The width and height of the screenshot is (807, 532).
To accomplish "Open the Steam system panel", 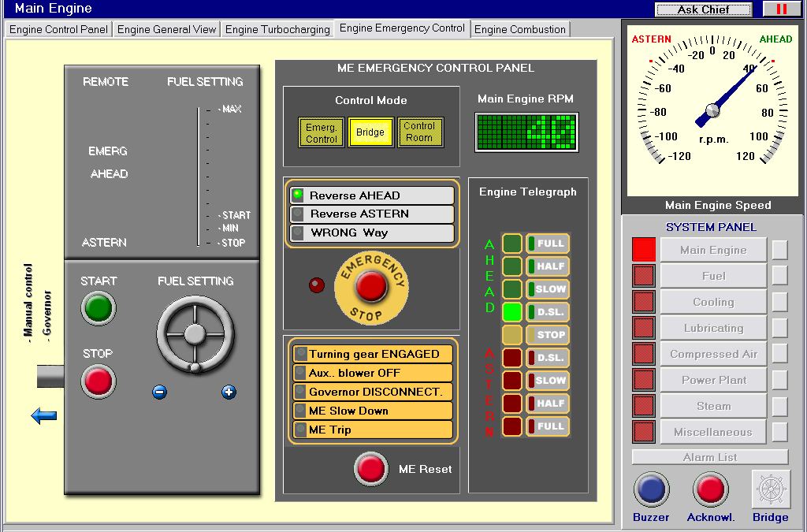I will 713,406.
